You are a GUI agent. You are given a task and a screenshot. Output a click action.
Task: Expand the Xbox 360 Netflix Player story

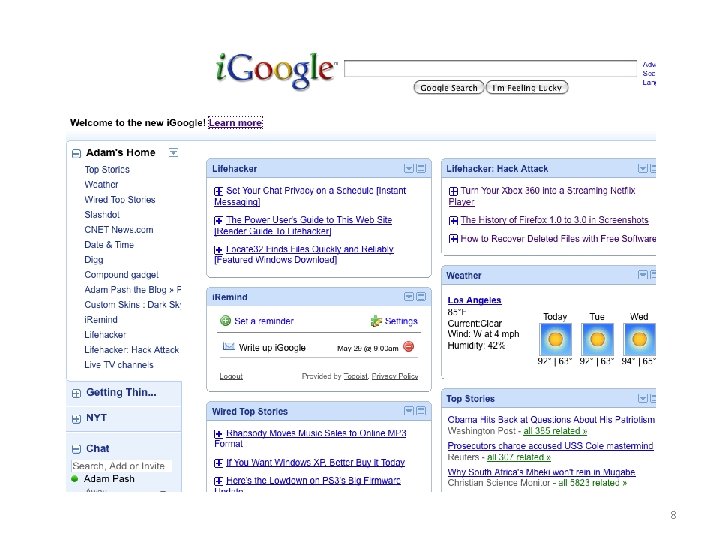coord(453,191)
